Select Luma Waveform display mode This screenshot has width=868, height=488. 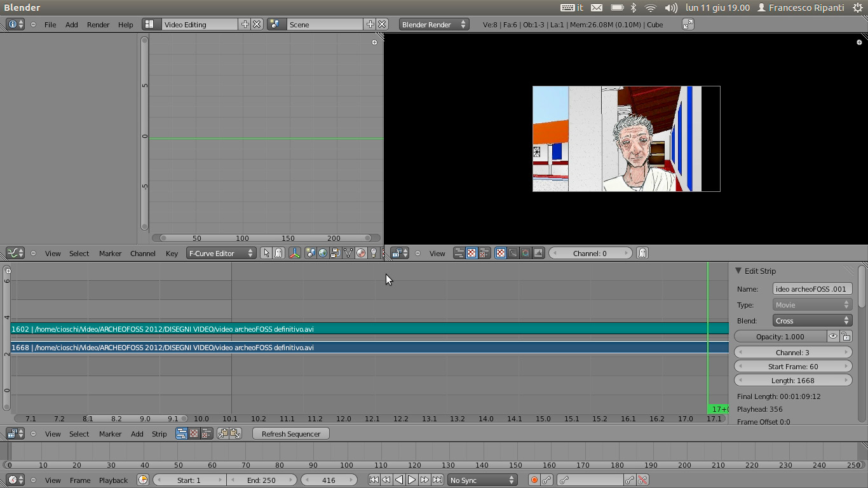(x=513, y=253)
